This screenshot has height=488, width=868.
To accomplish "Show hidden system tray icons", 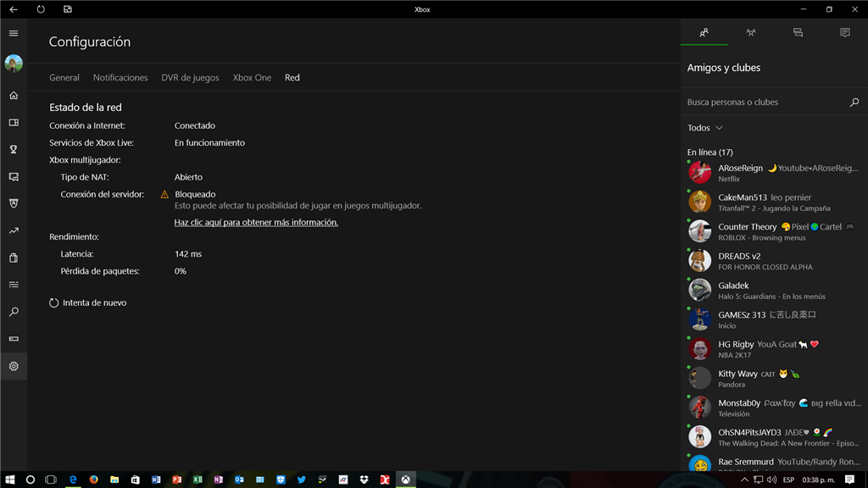I will tap(744, 480).
